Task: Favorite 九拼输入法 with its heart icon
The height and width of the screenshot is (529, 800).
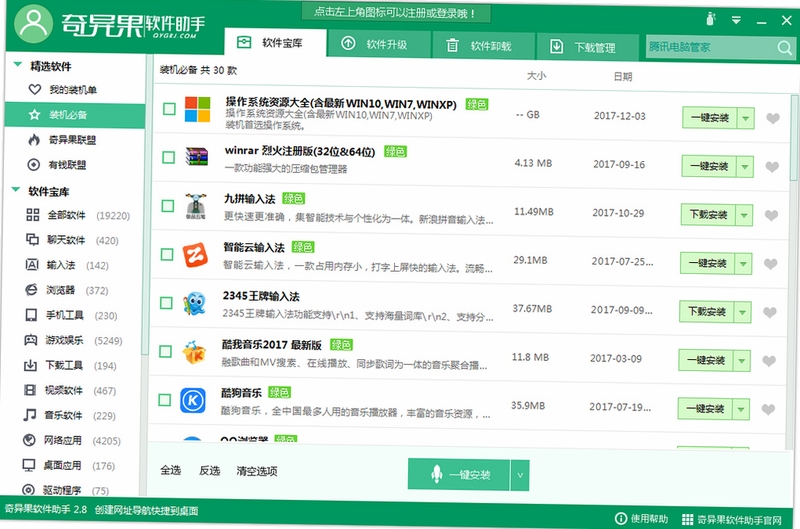Action: pos(771,216)
